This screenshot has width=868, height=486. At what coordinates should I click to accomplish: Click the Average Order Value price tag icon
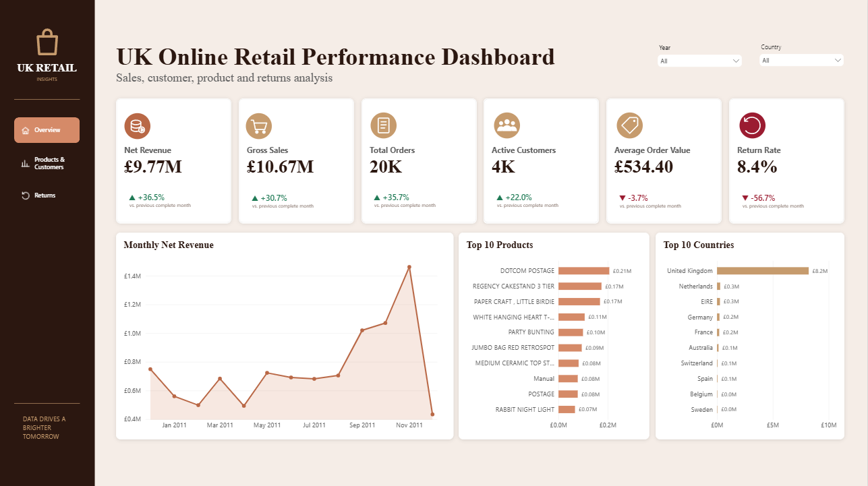click(629, 125)
